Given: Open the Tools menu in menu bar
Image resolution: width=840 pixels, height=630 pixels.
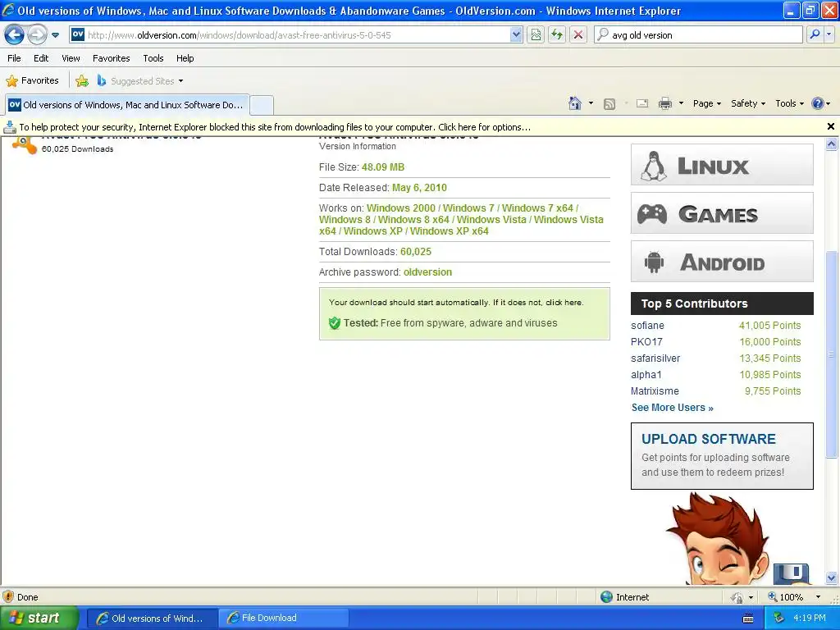Looking at the screenshot, I should (153, 58).
